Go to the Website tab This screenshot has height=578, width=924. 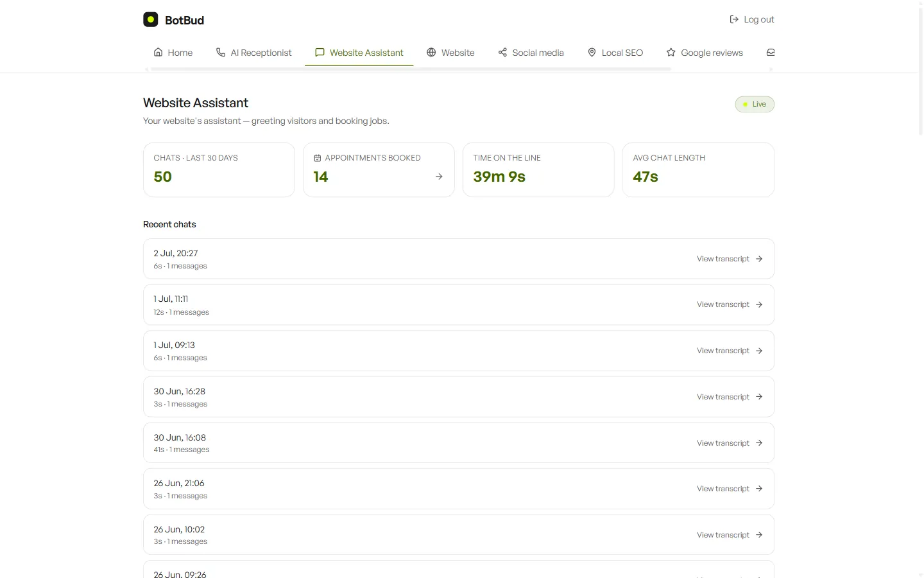[450, 53]
